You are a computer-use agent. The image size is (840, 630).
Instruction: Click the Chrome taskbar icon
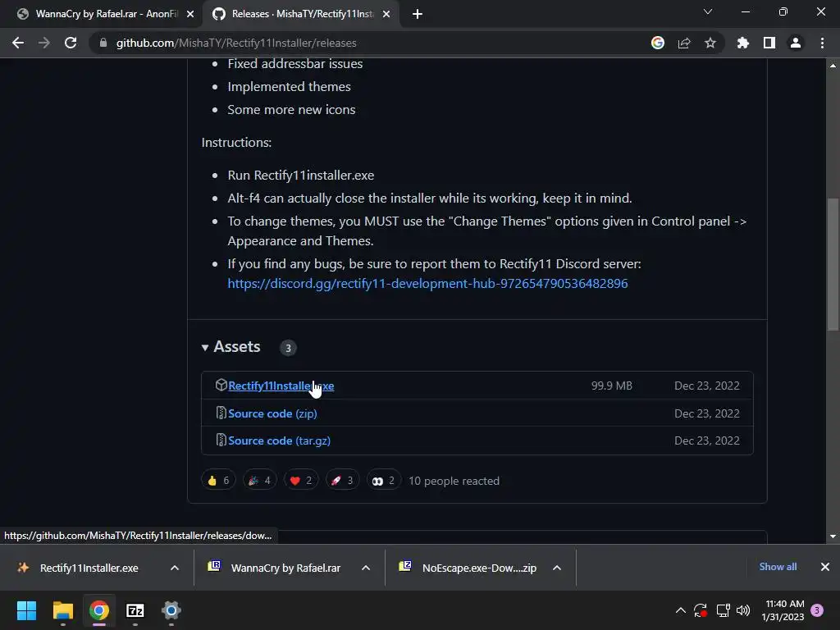pyautogui.click(x=99, y=610)
